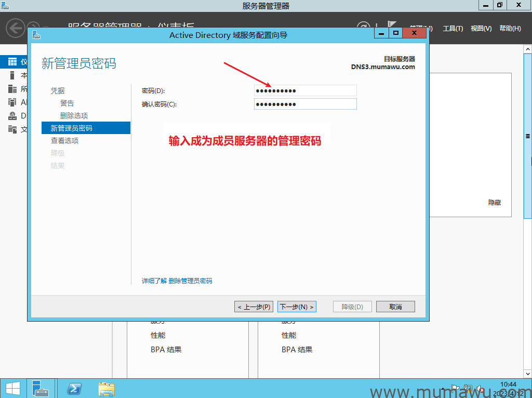
Task: Select the 删除选项 wizard step
Action: click(x=74, y=115)
